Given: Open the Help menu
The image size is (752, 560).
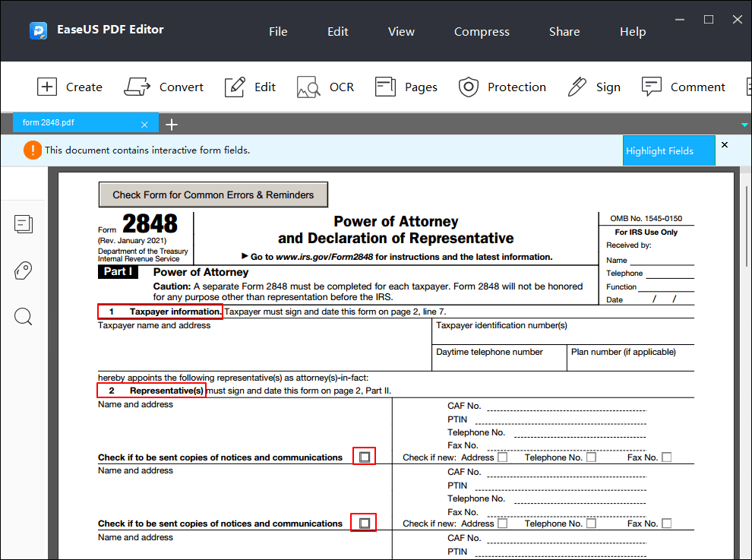Looking at the screenshot, I should pos(633,32).
